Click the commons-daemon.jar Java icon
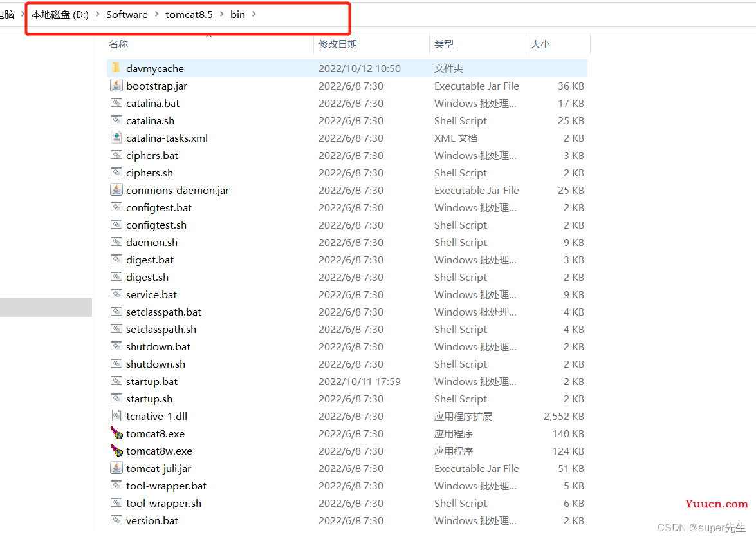Screen dimensions: 756x539 point(116,189)
